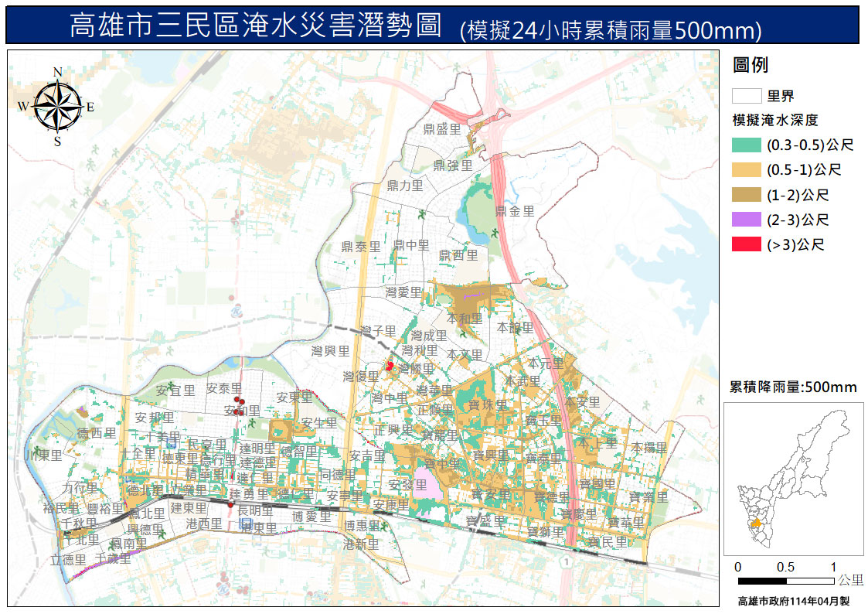Click the 本揚里 label on the east side
Image resolution: width=868 pixels, height=614 pixels.
(x=648, y=448)
